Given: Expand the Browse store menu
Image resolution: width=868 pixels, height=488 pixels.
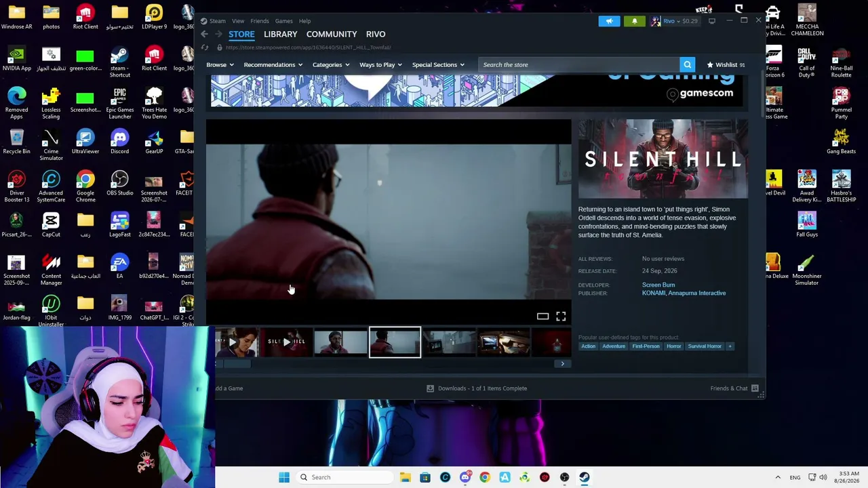Looking at the screenshot, I should (220, 65).
